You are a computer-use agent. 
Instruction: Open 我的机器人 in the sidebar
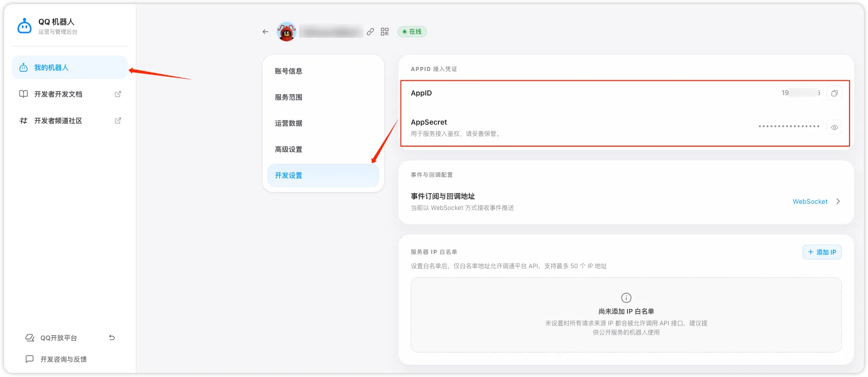click(69, 67)
